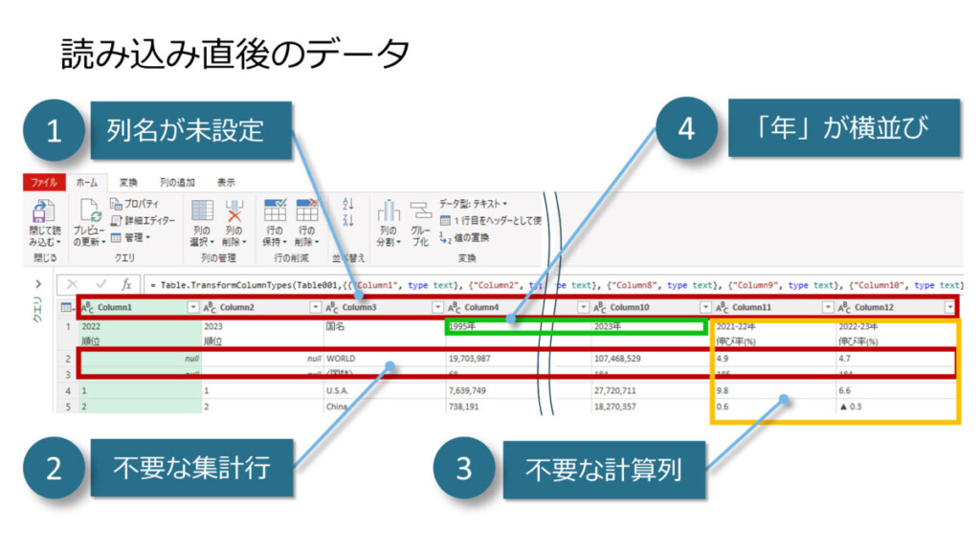The width and height of the screenshot is (980, 551).
Task: Open the ファイル menu tab
Action: (44, 182)
